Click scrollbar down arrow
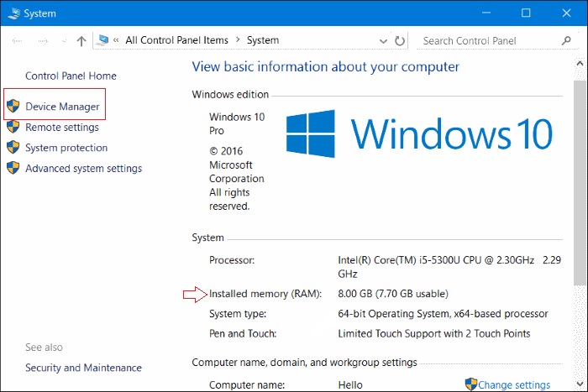The width and height of the screenshot is (588, 392). [x=580, y=384]
